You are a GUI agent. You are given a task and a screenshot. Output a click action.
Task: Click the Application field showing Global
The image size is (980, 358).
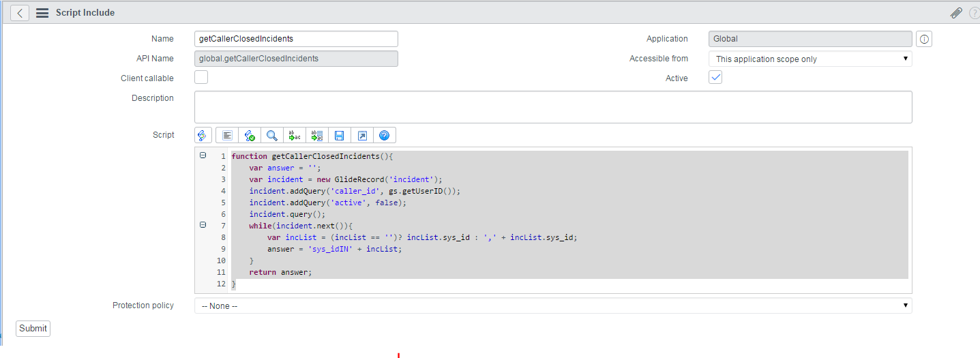pyautogui.click(x=810, y=39)
